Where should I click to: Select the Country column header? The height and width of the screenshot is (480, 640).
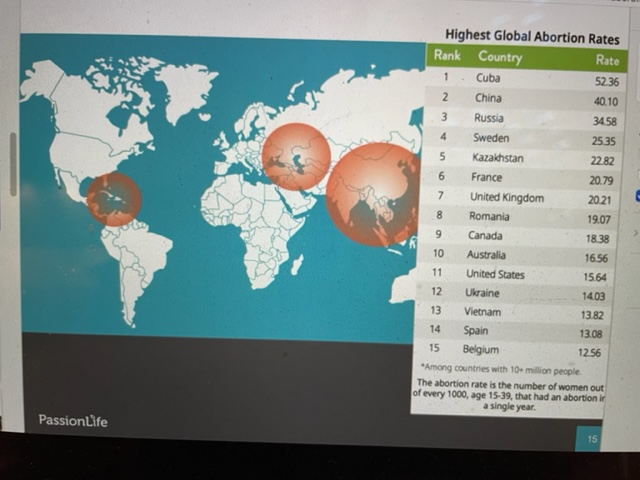click(500, 57)
